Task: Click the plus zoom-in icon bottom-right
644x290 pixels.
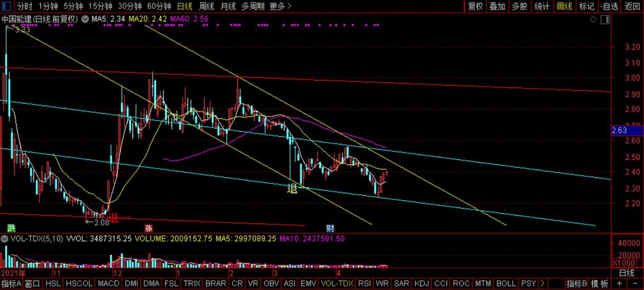Action: point(619,283)
